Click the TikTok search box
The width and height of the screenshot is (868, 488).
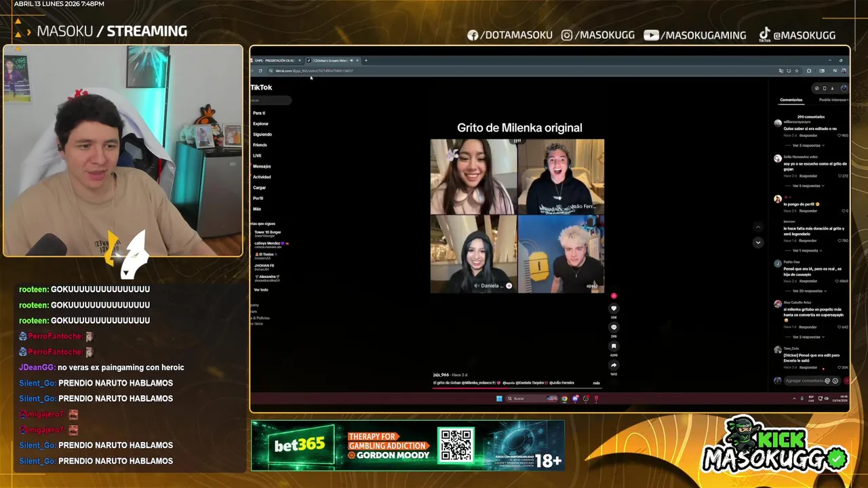point(271,100)
